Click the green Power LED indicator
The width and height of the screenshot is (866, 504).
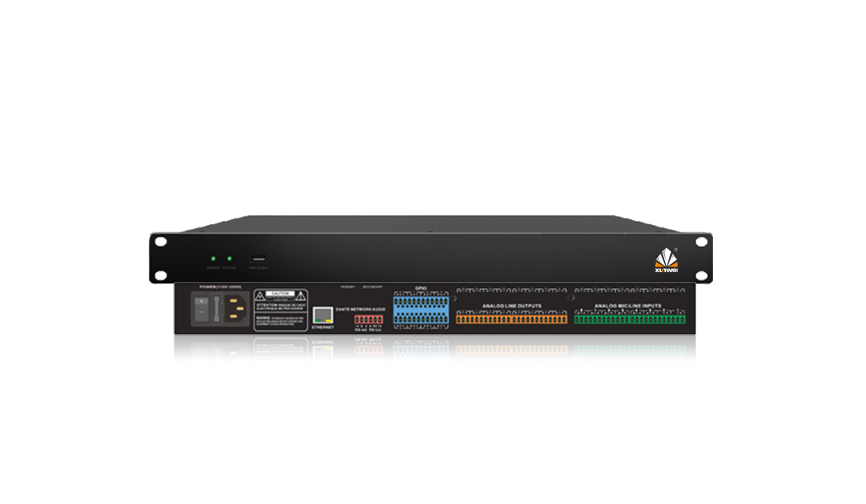213,259
